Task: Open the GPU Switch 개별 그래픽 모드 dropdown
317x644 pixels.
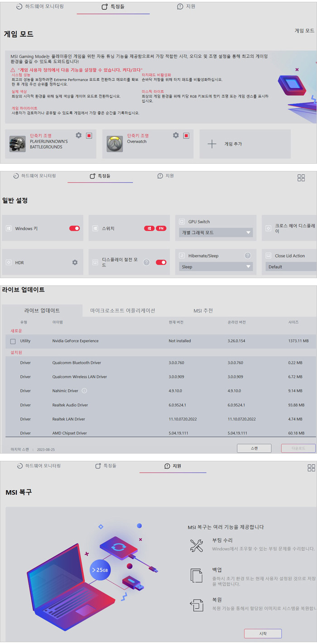Action: tap(216, 232)
